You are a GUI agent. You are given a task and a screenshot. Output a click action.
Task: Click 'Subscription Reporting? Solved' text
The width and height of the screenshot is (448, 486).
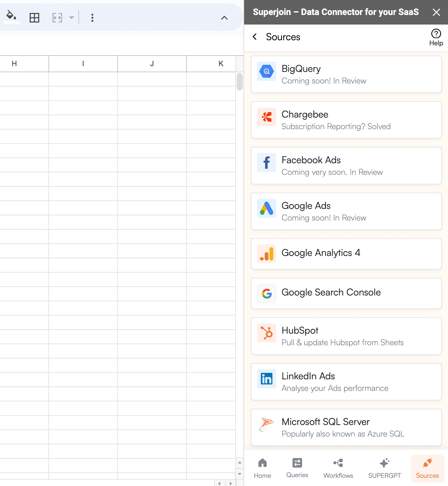pos(336,126)
